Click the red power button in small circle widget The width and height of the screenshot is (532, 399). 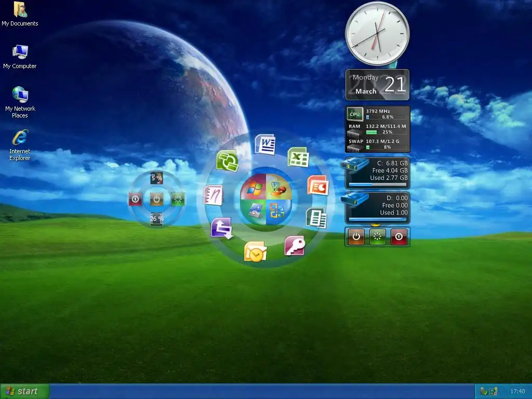135,199
